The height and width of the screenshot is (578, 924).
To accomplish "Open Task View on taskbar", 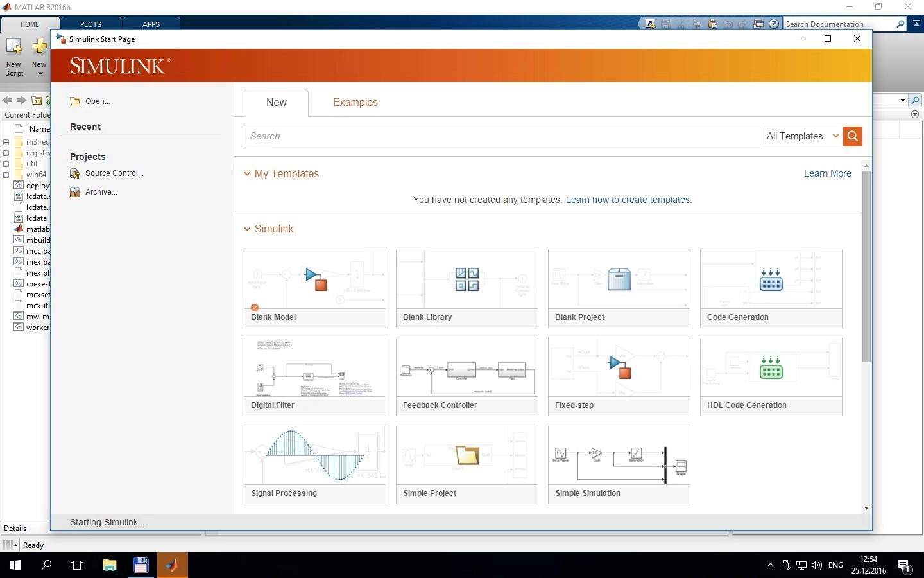I will 77,565.
